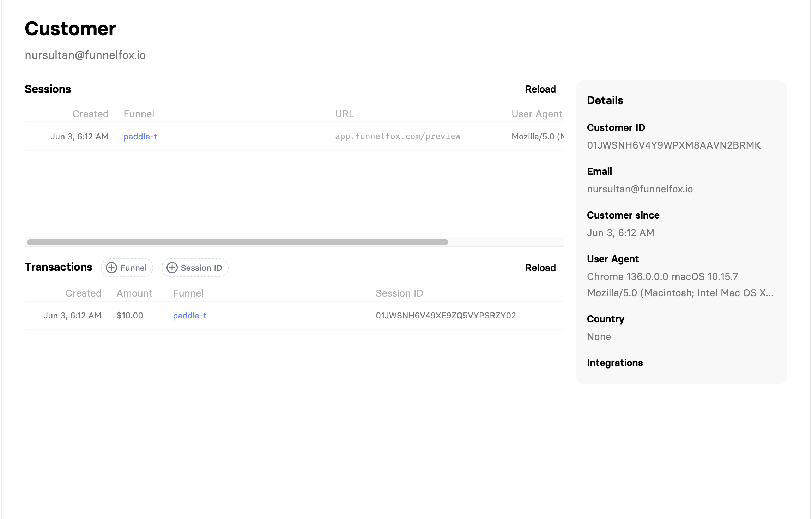Add a Funnel filter to Transactions
This screenshot has width=812, height=519.
pos(127,268)
